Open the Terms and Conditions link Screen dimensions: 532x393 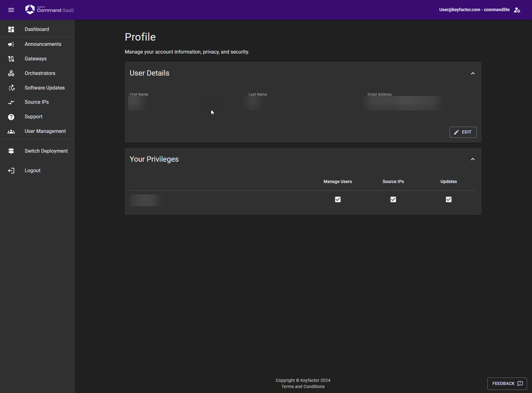click(x=303, y=386)
